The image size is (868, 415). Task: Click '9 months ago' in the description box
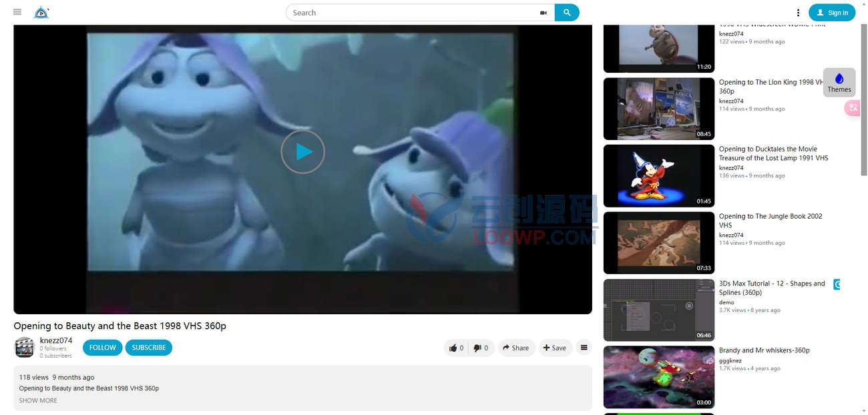coord(73,377)
